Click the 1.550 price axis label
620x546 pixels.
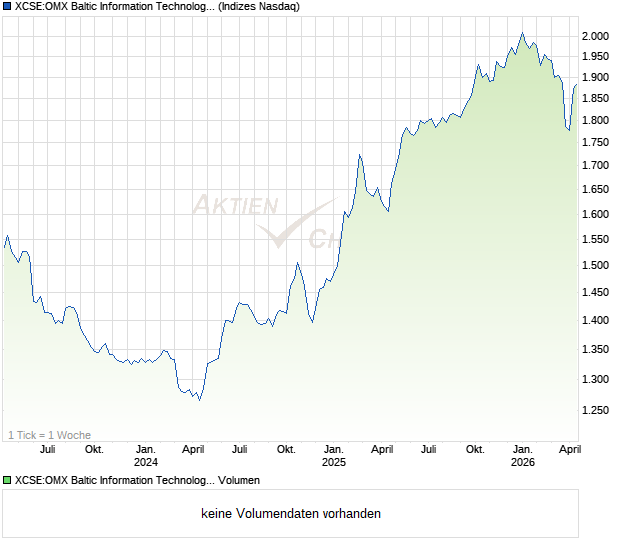click(595, 239)
